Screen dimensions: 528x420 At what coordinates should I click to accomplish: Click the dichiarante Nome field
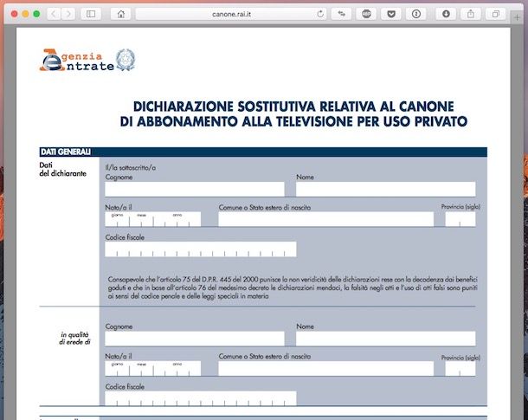click(x=385, y=190)
